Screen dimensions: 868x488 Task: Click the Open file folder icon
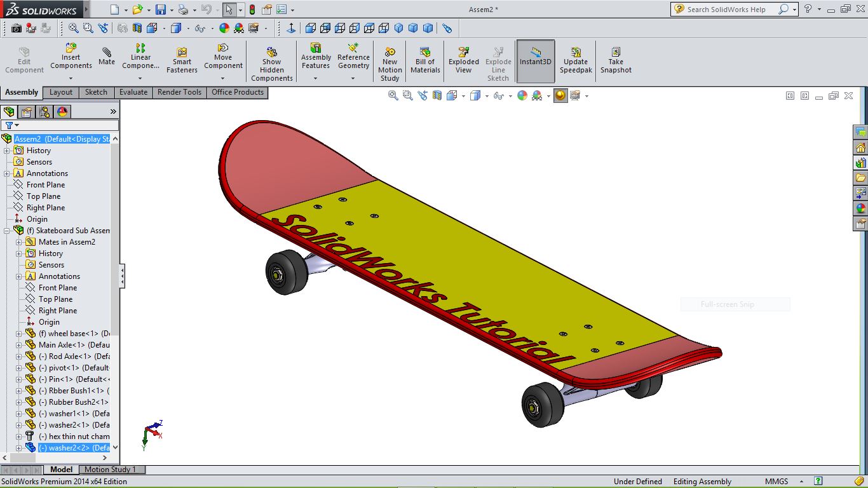(138, 10)
